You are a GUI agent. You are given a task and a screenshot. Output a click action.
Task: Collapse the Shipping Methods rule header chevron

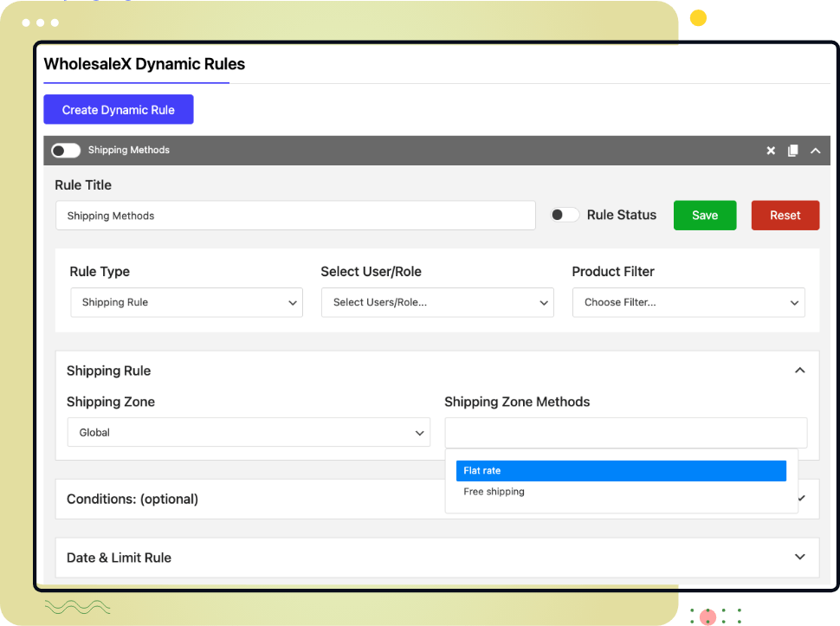[816, 151]
